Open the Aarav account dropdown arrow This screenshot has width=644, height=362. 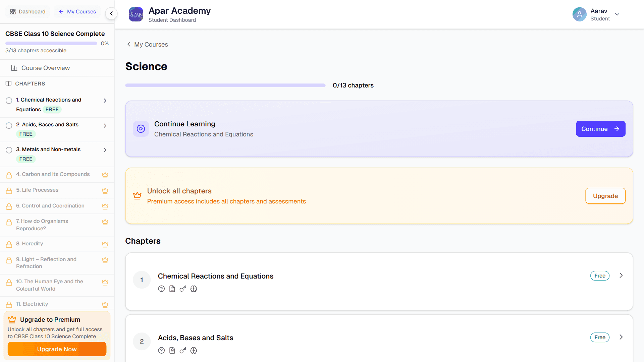tap(617, 14)
